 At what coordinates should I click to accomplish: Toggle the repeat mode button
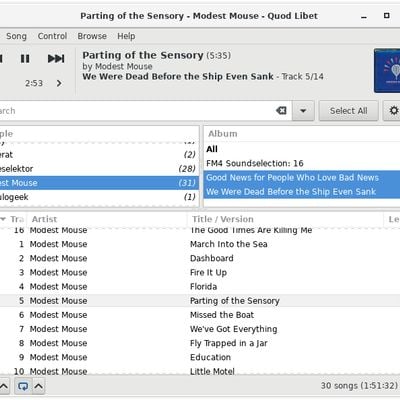pyautogui.click(x=23, y=386)
